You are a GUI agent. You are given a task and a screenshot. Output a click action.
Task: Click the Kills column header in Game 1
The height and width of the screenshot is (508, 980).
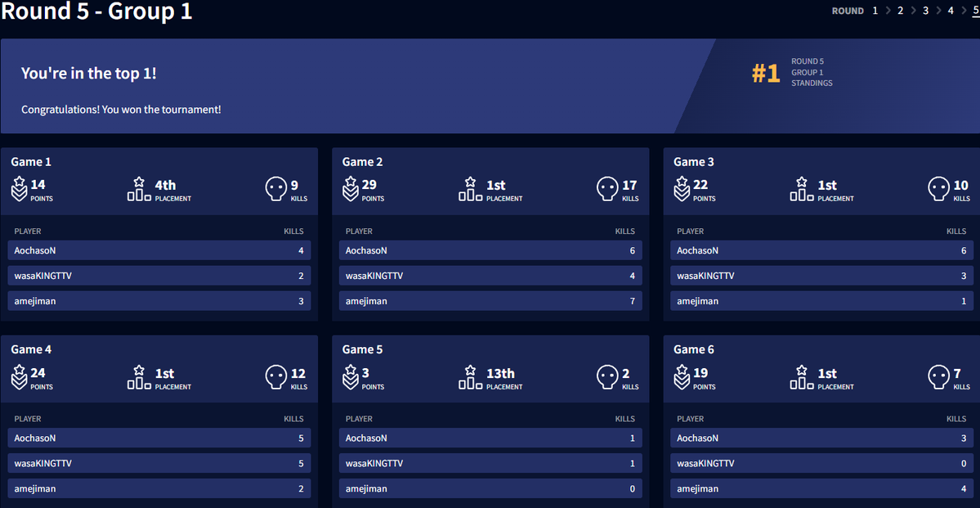pyautogui.click(x=293, y=232)
